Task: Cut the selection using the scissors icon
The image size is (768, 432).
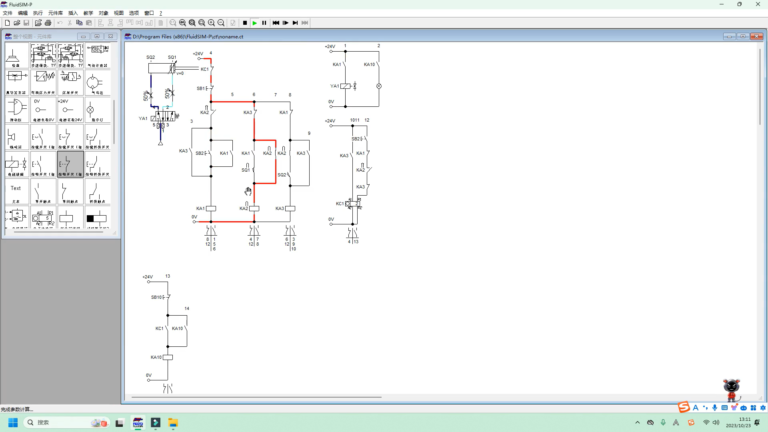Action: click(x=70, y=23)
